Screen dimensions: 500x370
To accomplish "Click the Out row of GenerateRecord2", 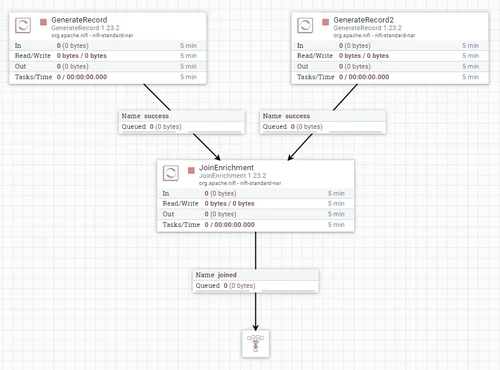I will pos(390,66).
